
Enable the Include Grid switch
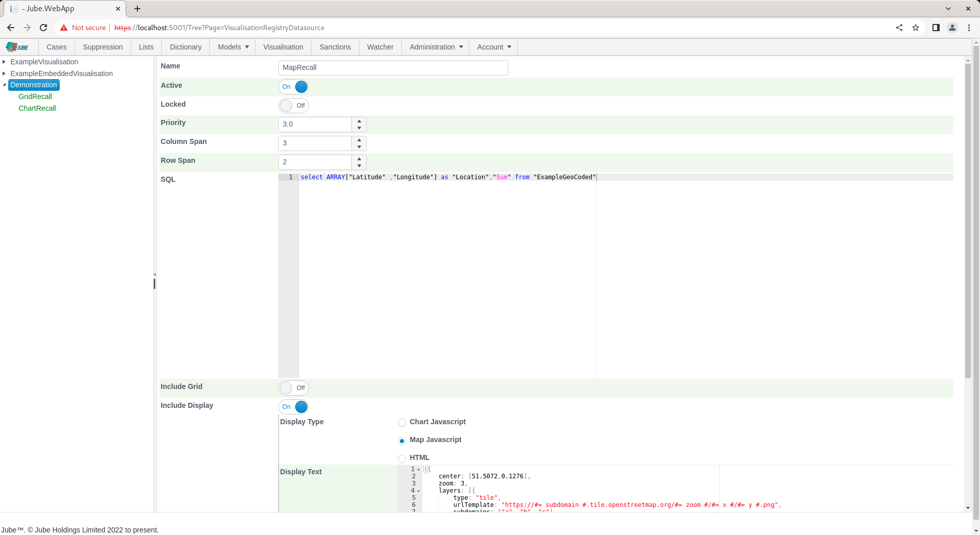click(x=294, y=388)
